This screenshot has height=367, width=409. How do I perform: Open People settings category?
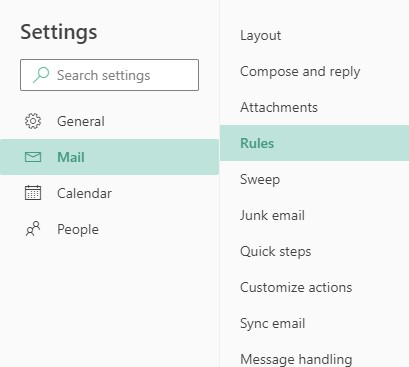(109, 229)
